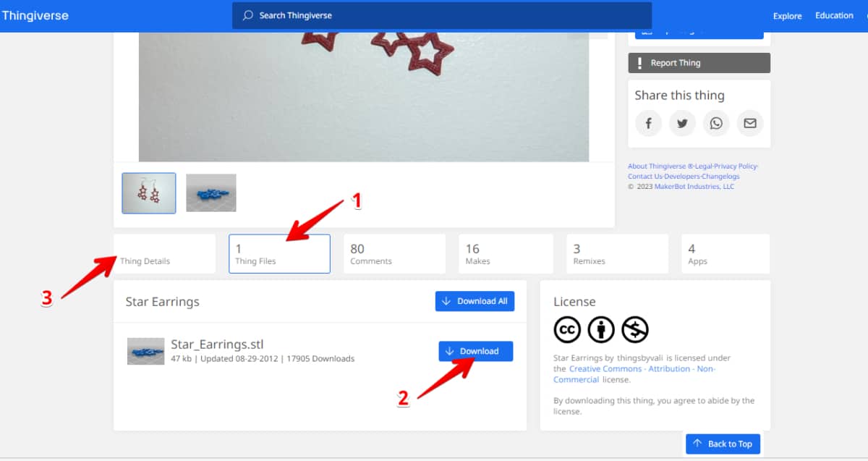The height and width of the screenshot is (461, 868).
Task: Focus the Search Thingiverse field
Action: [x=442, y=15]
